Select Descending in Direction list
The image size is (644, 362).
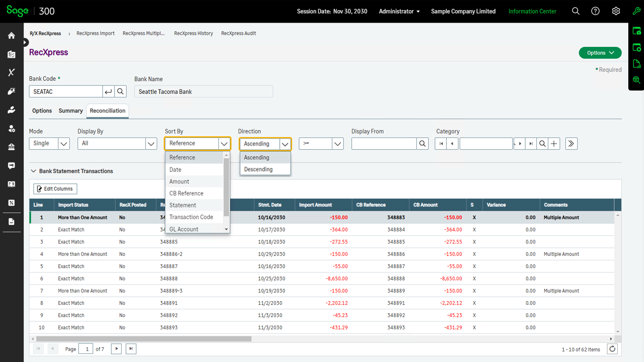258,169
